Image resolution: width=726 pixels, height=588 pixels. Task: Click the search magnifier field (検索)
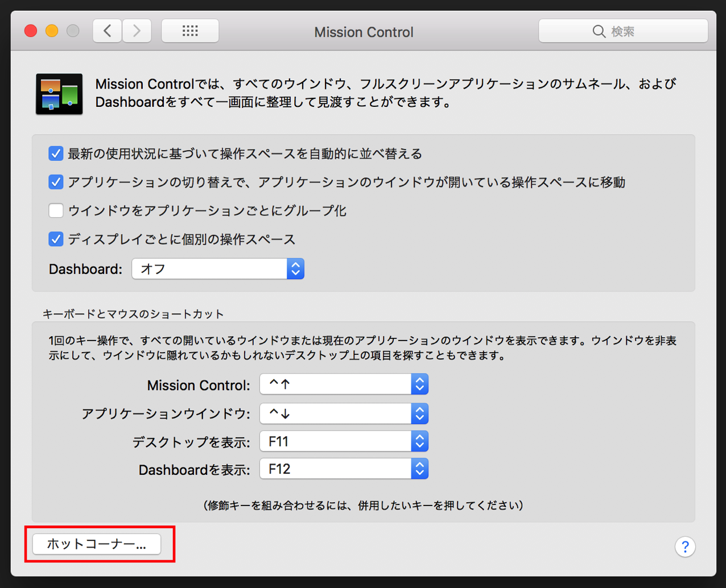pos(623,31)
